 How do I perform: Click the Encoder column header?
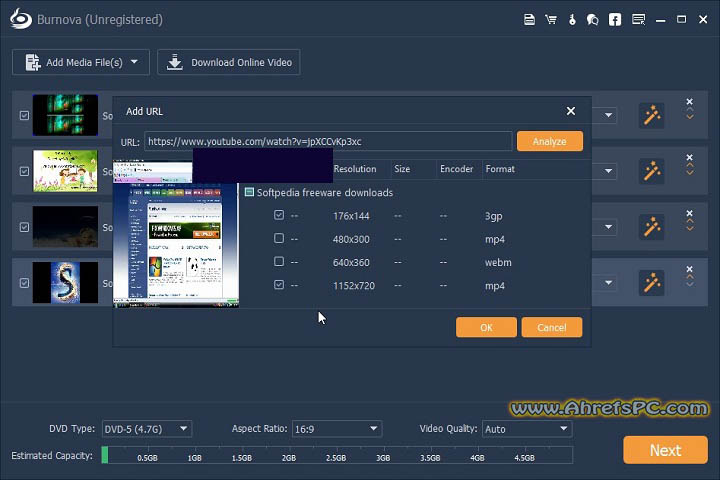tap(456, 169)
